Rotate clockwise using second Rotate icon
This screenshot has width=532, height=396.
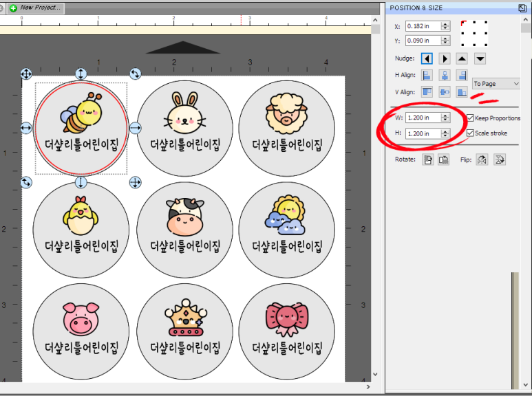tap(443, 159)
